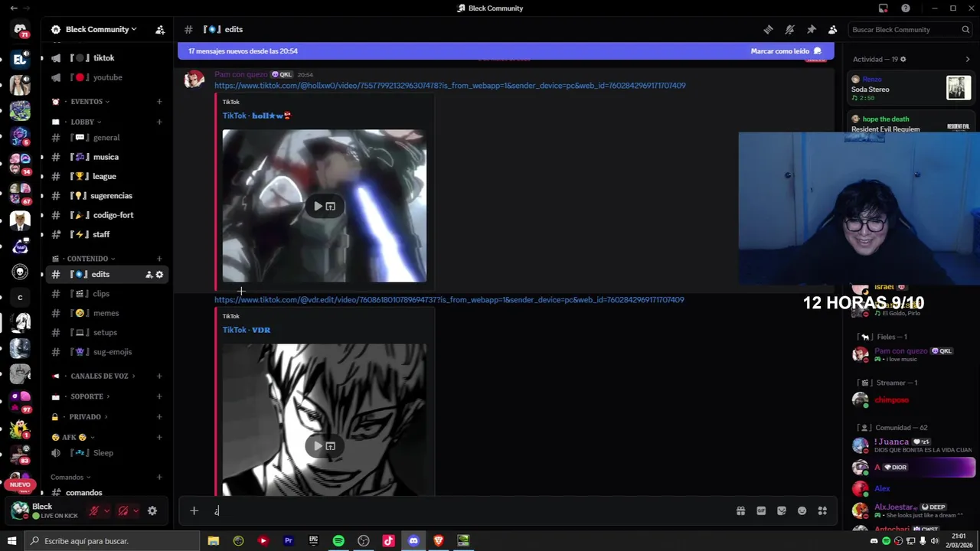Image resolution: width=980 pixels, height=551 pixels.
Task: Expand the SOPORTE category
Action: [x=87, y=396]
